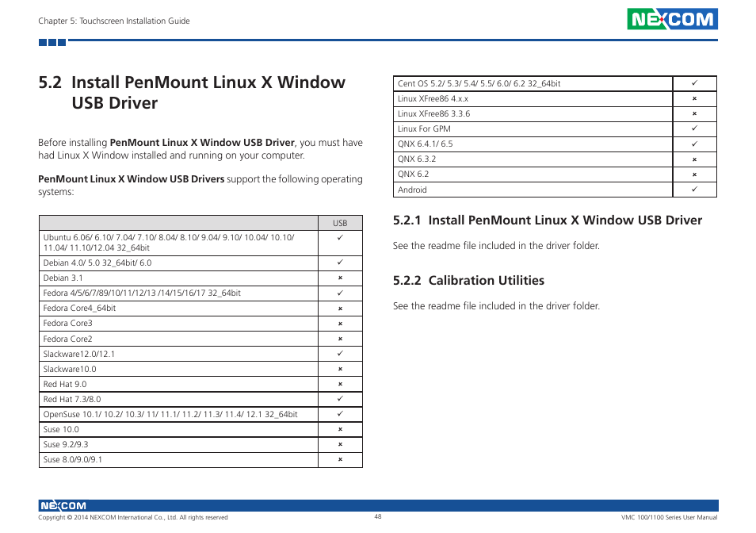Click page number 48 in the footer

pyautogui.click(x=378, y=516)
